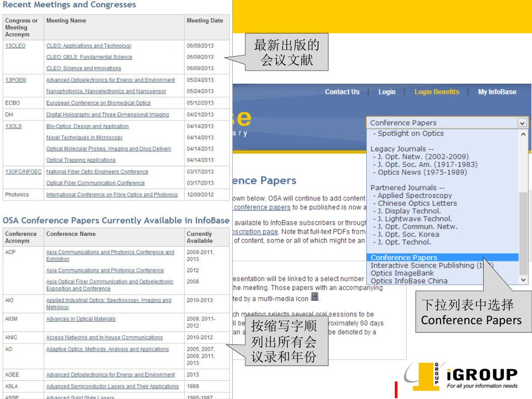Viewport: 532px width, 399px height.
Task: Open Advances in Optical Materials link
Action: click(x=81, y=319)
